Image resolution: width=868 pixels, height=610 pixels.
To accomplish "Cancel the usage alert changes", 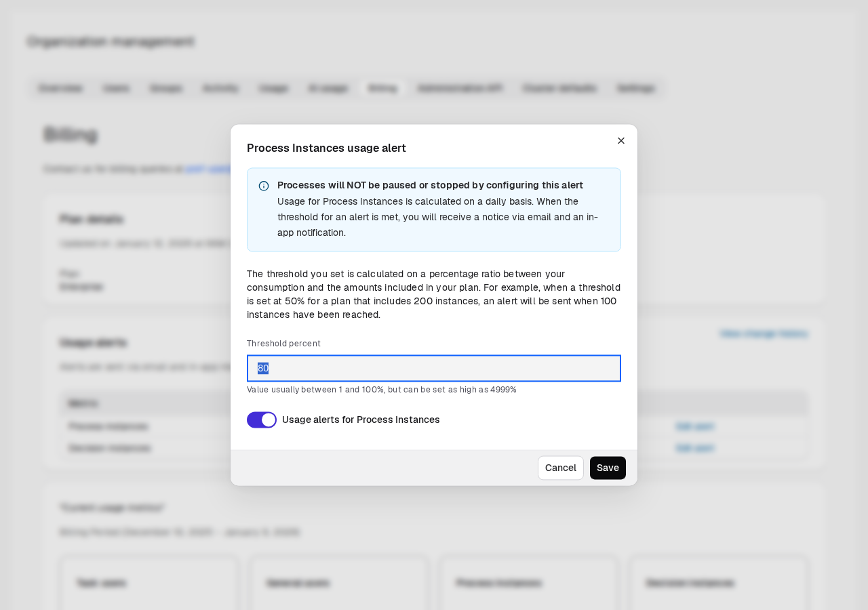I will [x=561, y=468].
